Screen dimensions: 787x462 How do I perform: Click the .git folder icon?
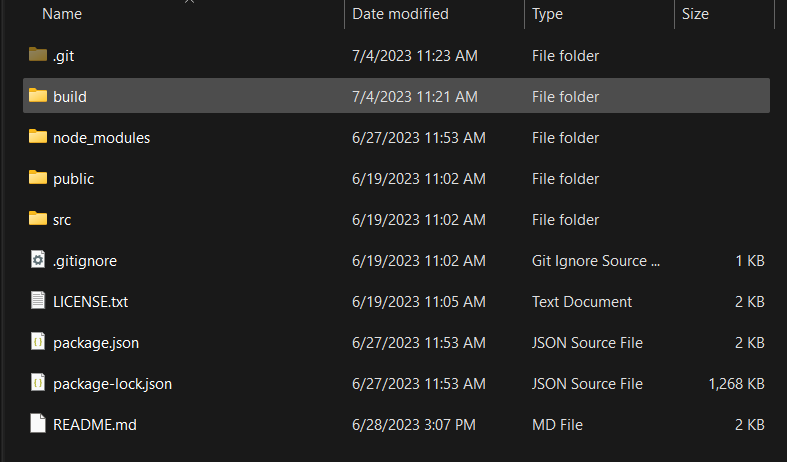point(38,55)
